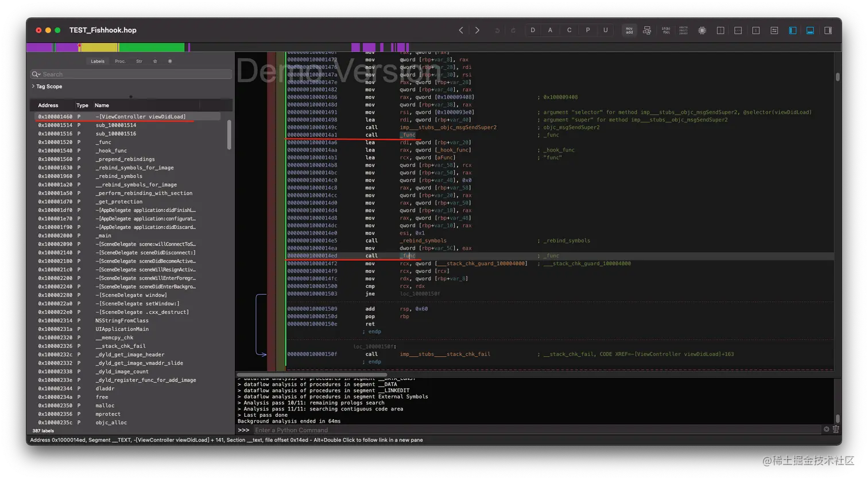Image resolution: width=868 pixels, height=480 pixels.
Task: Navigate forward with the right arrow
Action: coord(477,30)
